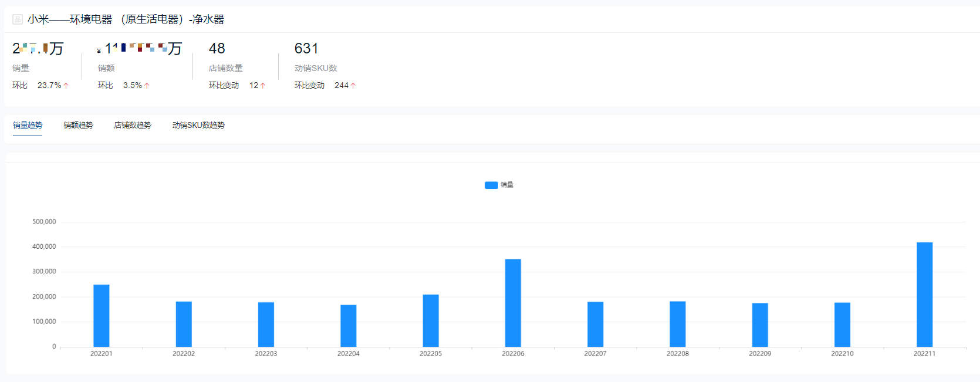Toggle the 销量 legend series
Image resolution: width=980 pixels, height=382 pixels.
(499, 185)
